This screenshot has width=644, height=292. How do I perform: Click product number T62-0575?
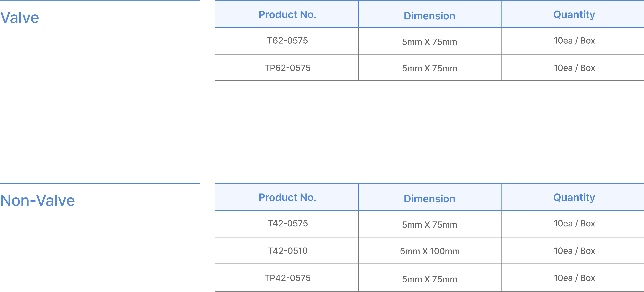(287, 41)
